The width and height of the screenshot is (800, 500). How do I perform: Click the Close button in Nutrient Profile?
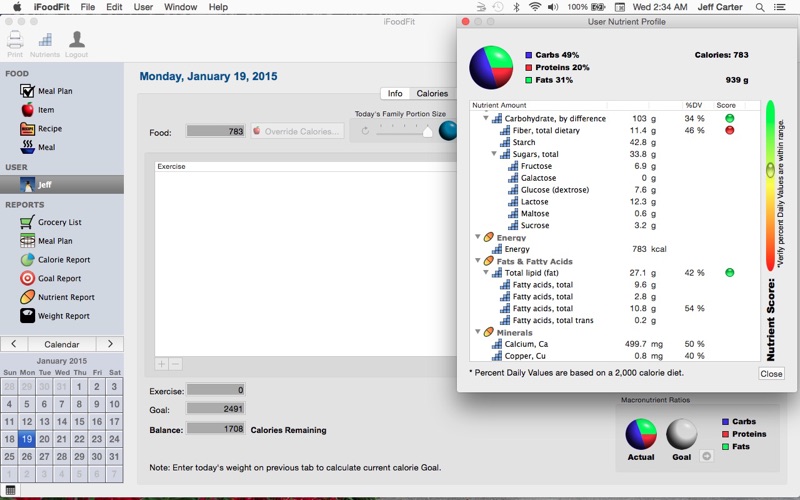(x=771, y=373)
